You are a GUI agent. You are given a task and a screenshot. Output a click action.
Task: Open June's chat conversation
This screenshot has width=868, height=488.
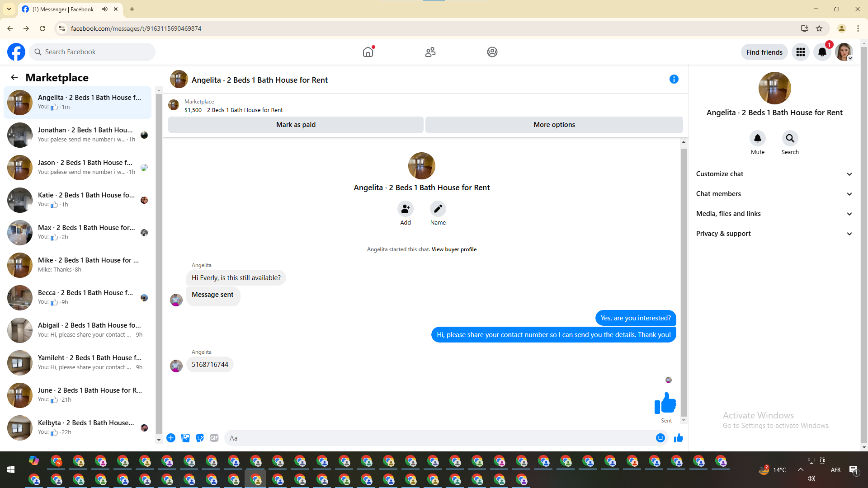(78, 395)
